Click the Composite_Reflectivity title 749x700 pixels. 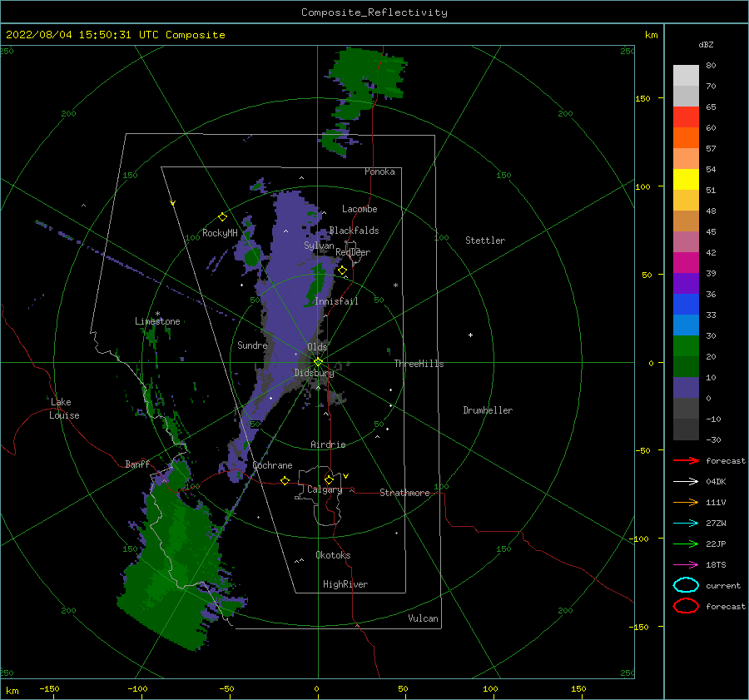[374, 12]
